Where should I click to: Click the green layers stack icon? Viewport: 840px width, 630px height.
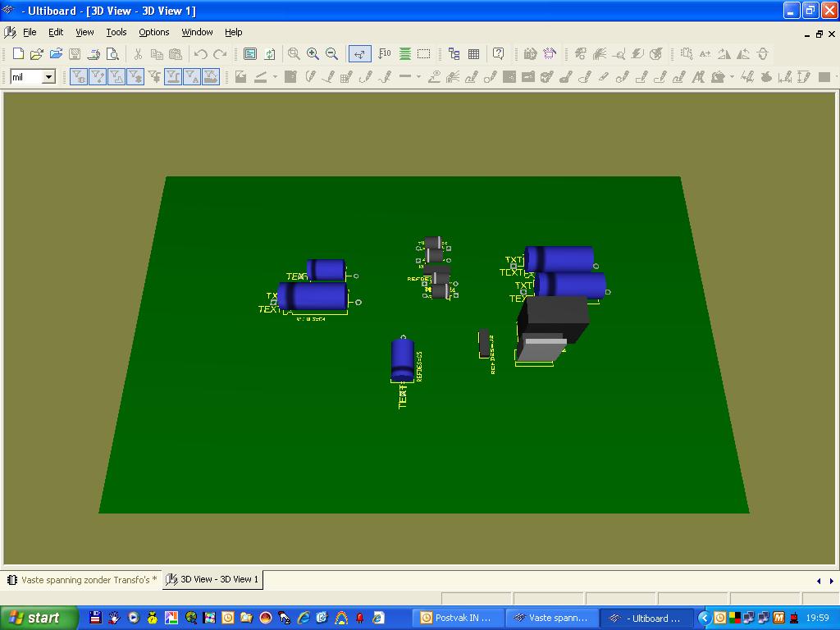(x=404, y=54)
